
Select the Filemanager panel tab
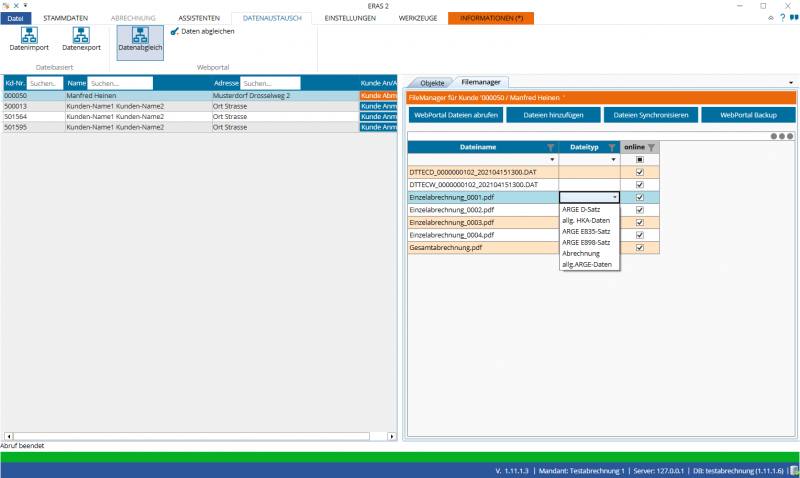coord(481,82)
